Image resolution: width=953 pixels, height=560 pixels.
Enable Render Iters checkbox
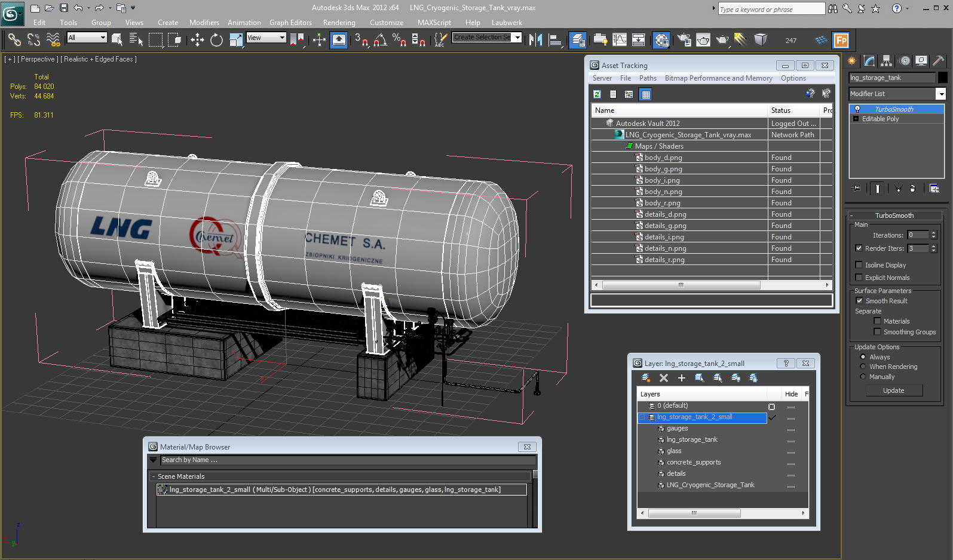pos(859,248)
